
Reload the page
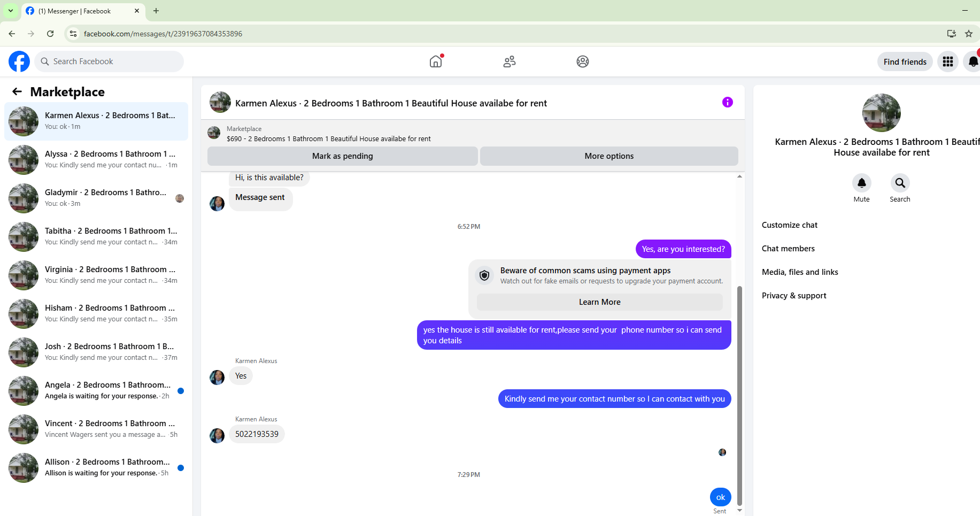point(50,34)
